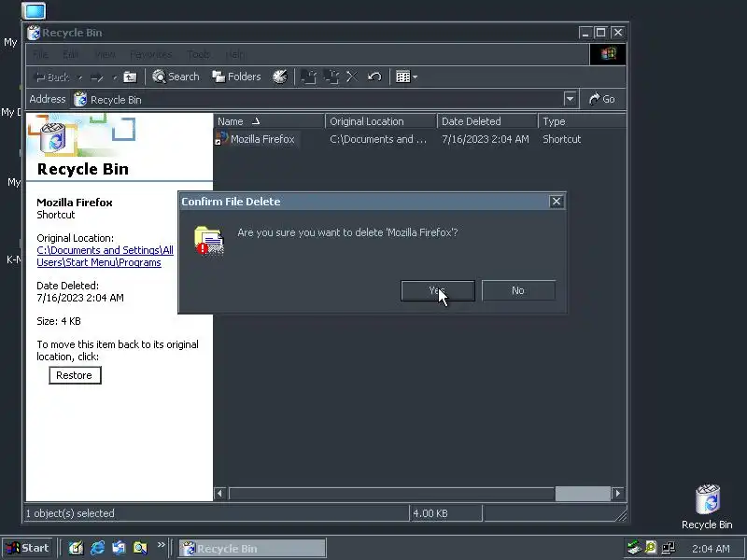Image resolution: width=747 pixels, height=560 pixels.
Task: Click the Show Desktop quick launch icon
Action: click(x=76, y=548)
